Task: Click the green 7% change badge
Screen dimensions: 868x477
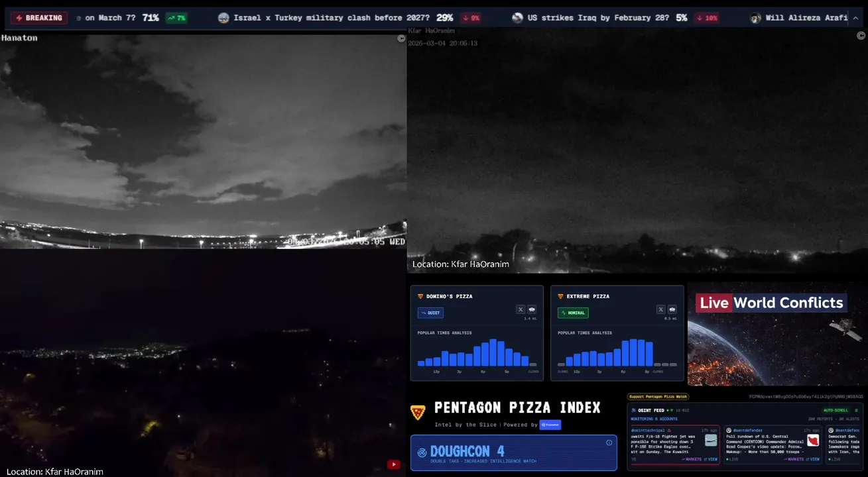Action: tap(176, 18)
